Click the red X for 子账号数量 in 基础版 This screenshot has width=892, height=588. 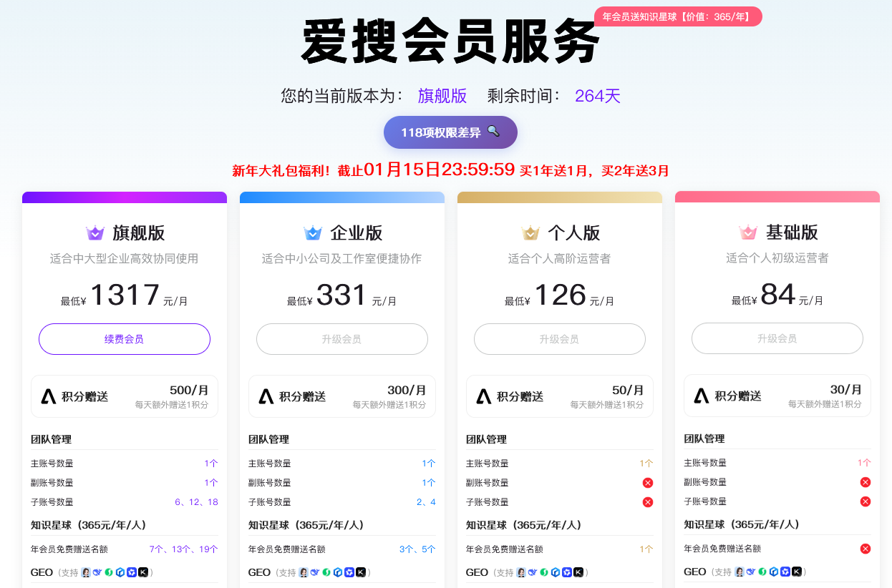pos(865,501)
